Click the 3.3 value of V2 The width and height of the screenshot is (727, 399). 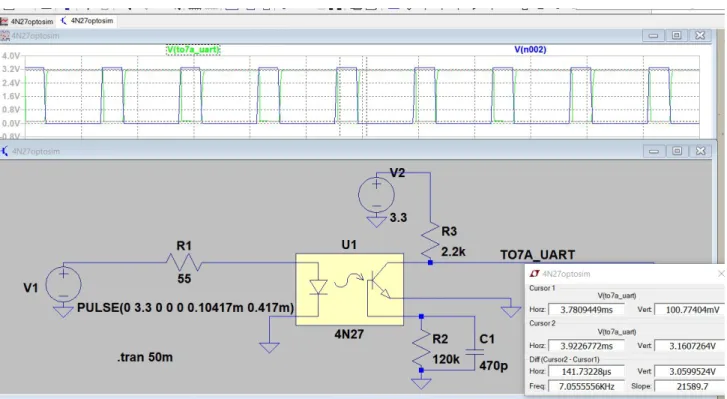coord(398,217)
